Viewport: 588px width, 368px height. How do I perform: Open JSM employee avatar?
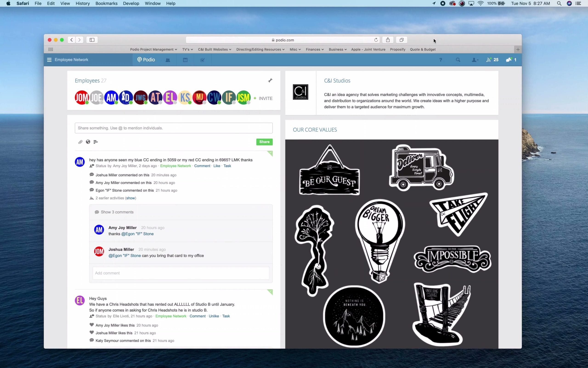point(243,98)
